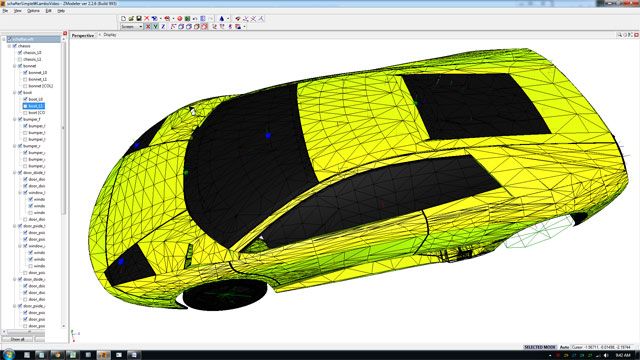Collapse the bumper_f tree node
Viewport: 640px width, 360px height.
click(x=15, y=120)
